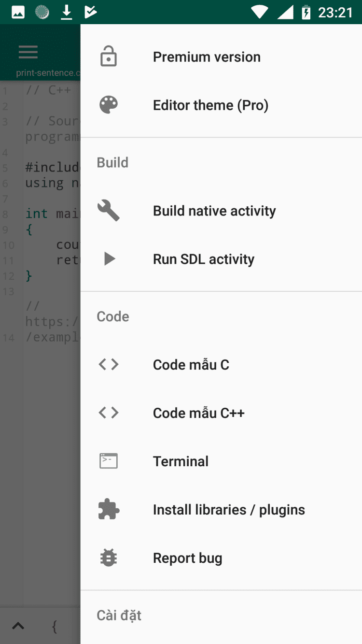The width and height of the screenshot is (362, 644).
Task: Tap the angle brackets icon beside Code mẫu C++
Action: click(109, 413)
